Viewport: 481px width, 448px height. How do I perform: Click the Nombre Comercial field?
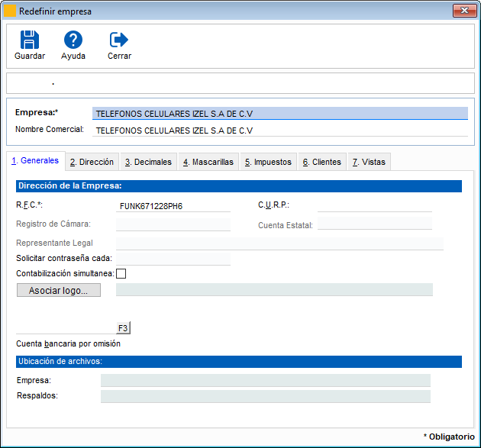(x=280, y=131)
